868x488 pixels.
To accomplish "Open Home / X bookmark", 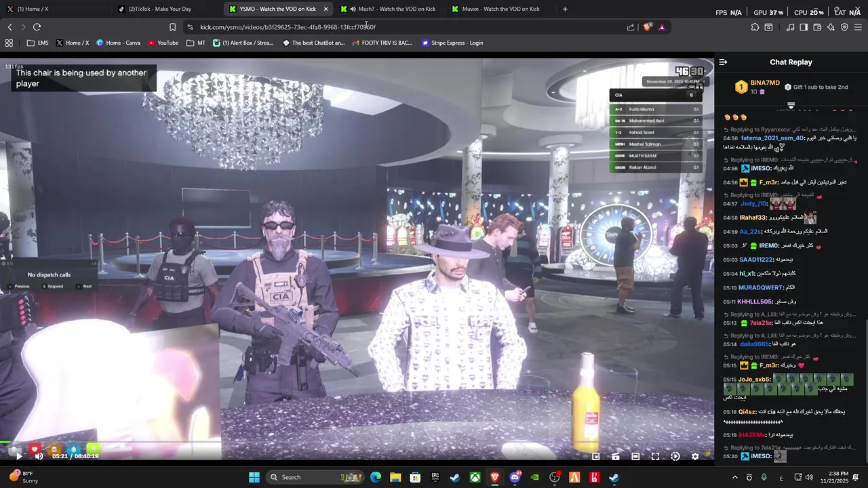I will pos(73,43).
